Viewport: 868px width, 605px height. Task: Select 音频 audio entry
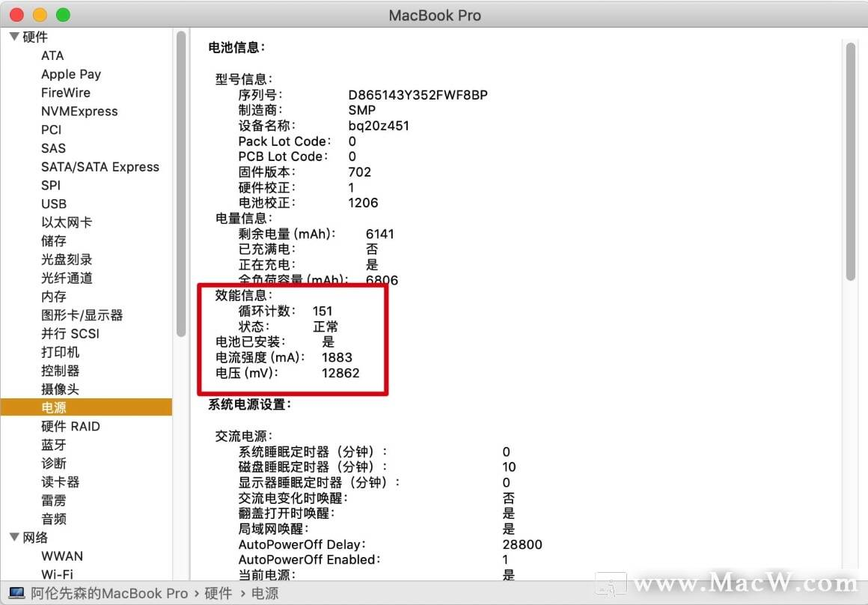click(54, 519)
